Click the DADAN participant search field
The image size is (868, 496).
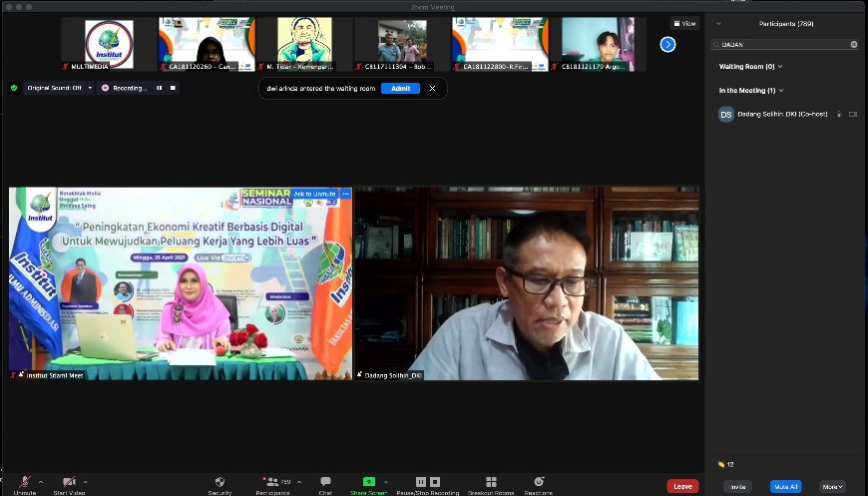click(785, 44)
